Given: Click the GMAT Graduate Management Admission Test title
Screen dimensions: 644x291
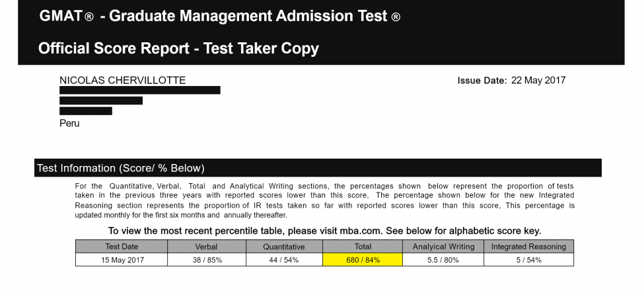Looking at the screenshot, I should point(219,17).
